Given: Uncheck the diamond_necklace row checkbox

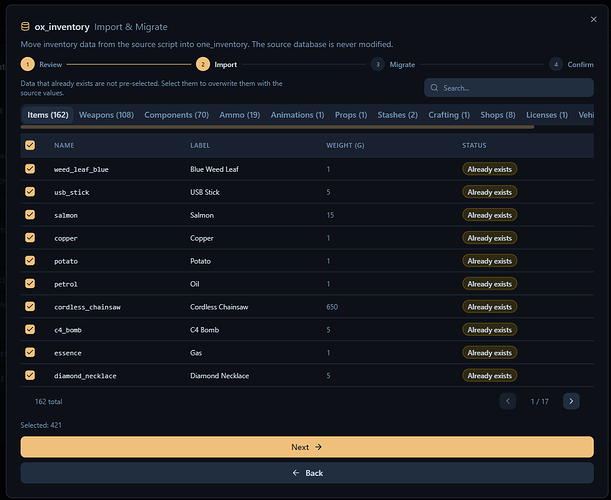Looking at the screenshot, I should coord(30,375).
